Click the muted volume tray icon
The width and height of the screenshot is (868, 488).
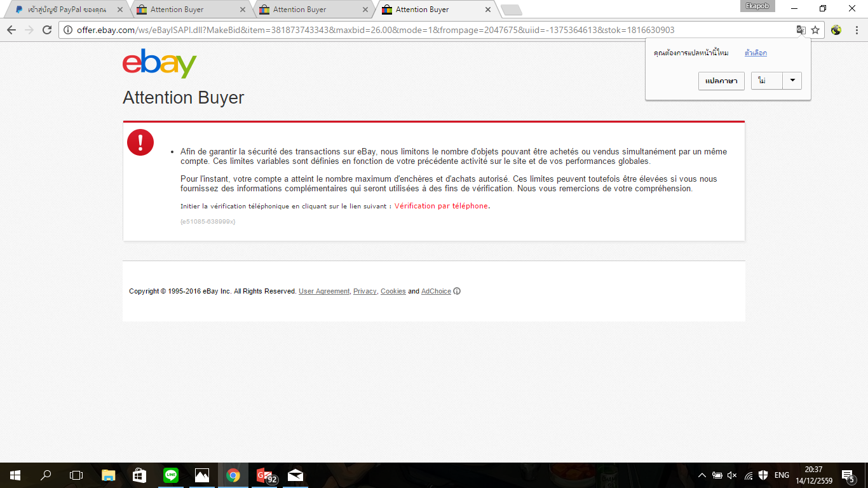click(x=732, y=475)
